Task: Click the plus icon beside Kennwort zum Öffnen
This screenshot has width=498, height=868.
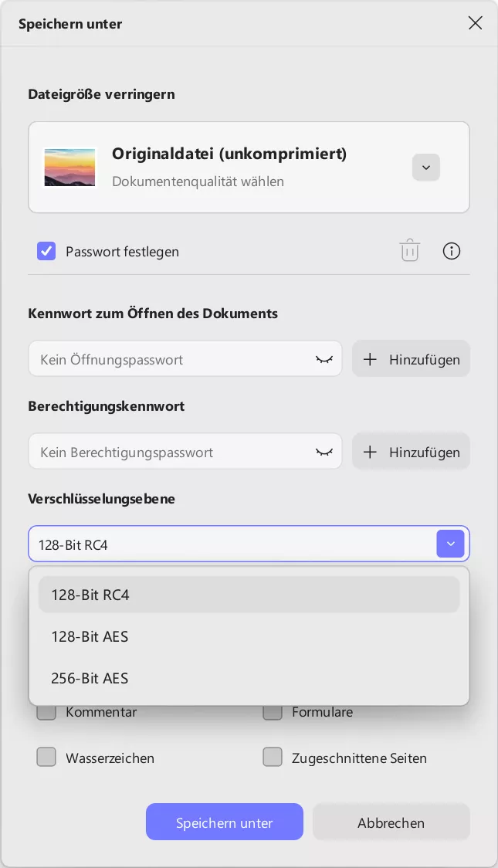Action: pyautogui.click(x=371, y=358)
